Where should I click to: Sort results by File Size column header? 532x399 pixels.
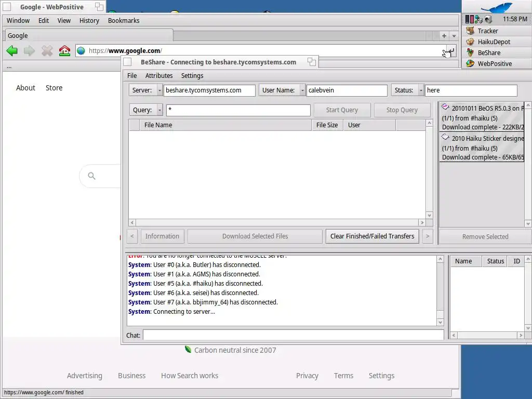coord(327,125)
